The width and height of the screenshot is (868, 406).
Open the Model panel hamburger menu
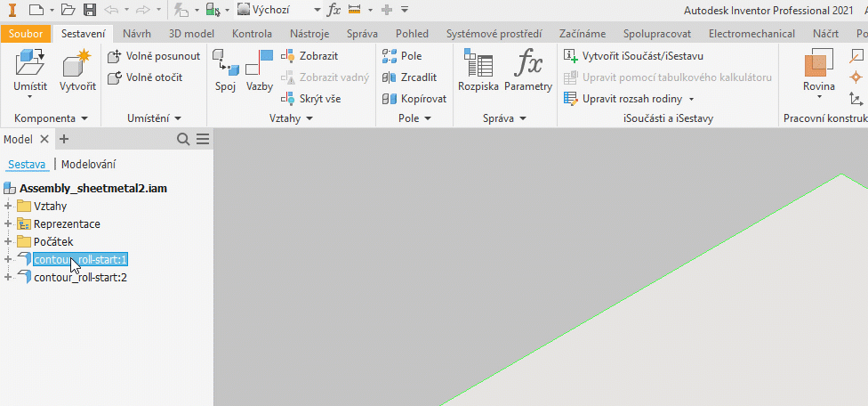(x=203, y=139)
